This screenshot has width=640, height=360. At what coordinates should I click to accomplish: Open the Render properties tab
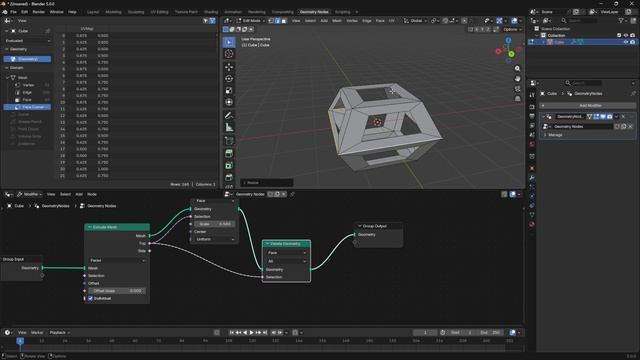click(532, 107)
